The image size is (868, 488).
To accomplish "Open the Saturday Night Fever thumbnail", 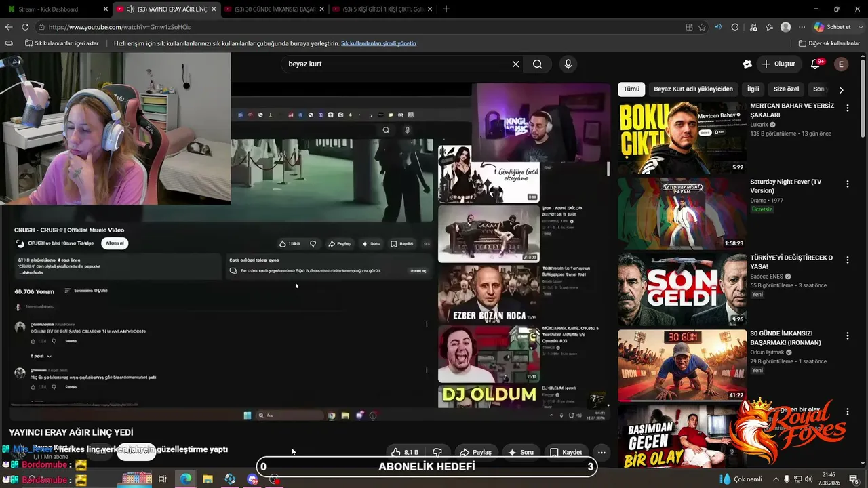I will (682, 213).
